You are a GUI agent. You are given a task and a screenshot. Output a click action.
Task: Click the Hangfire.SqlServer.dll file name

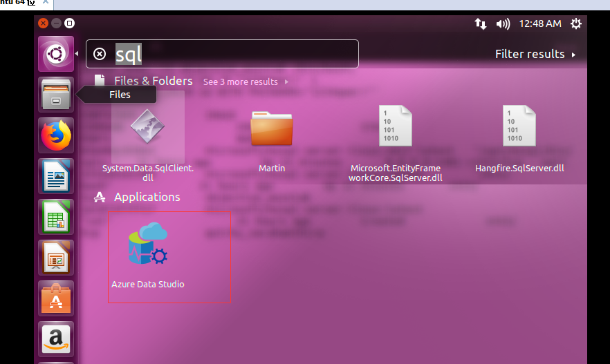click(519, 169)
